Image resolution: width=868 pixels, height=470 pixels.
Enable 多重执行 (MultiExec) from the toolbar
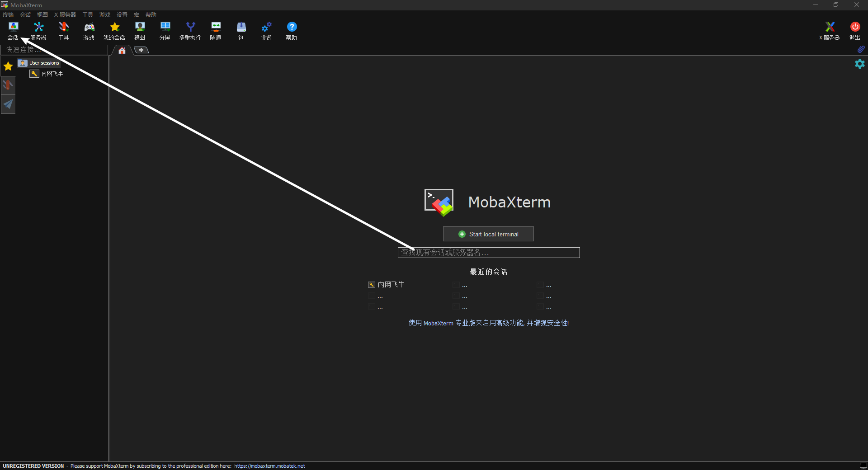tap(190, 31)
